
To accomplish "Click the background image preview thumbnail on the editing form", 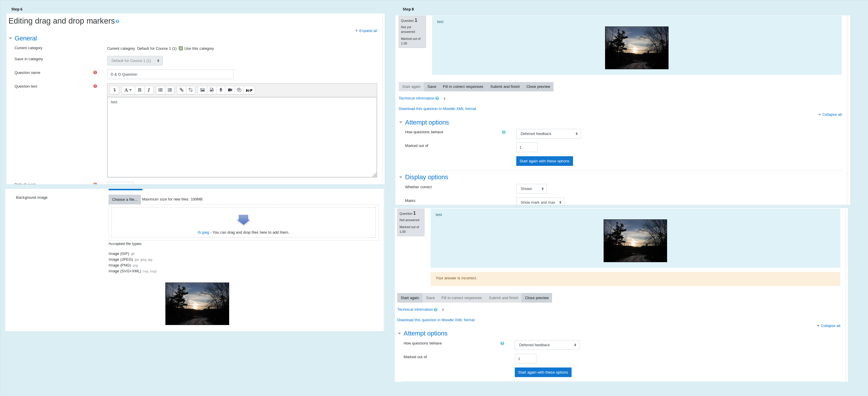I will 197,304.
